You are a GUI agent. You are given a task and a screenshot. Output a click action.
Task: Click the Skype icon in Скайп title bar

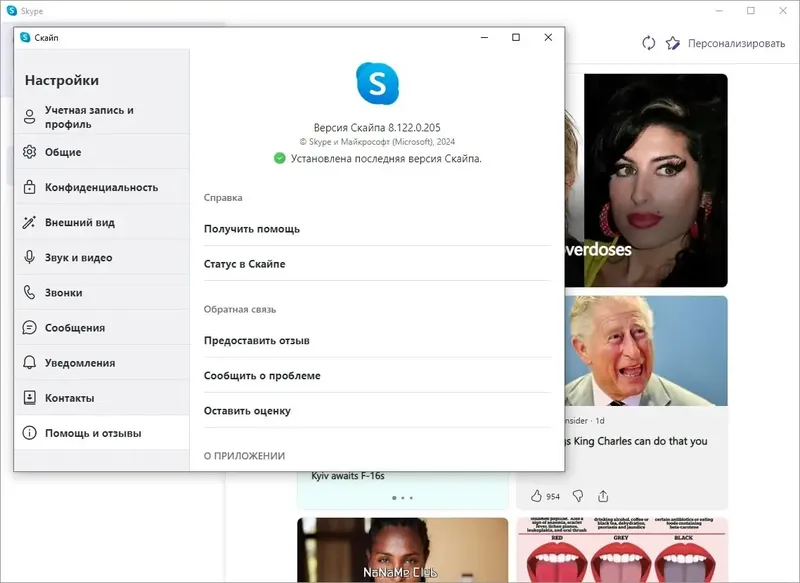coord(25,37)
